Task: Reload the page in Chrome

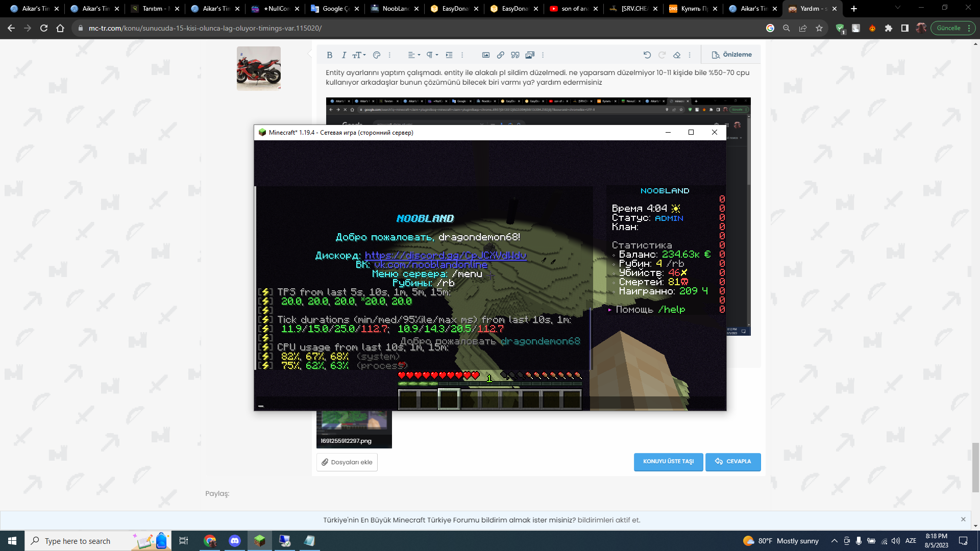Action: click(x=44, y=28)
